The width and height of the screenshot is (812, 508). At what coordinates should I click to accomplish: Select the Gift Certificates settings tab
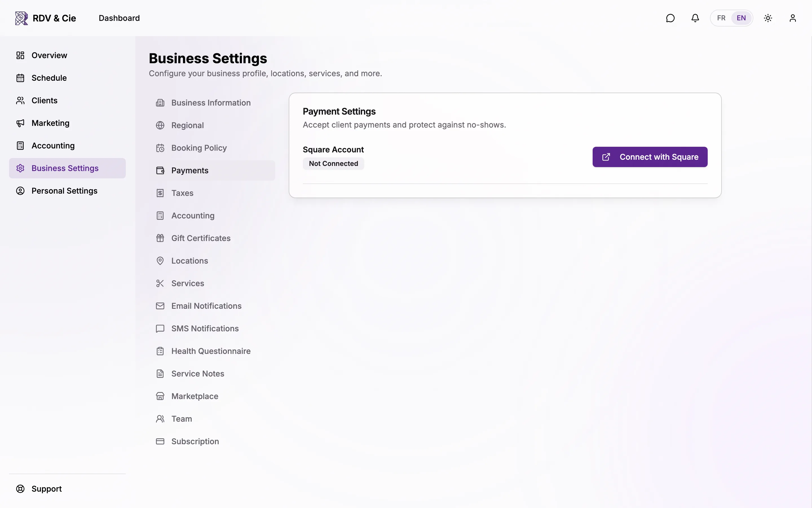point(212,238)
